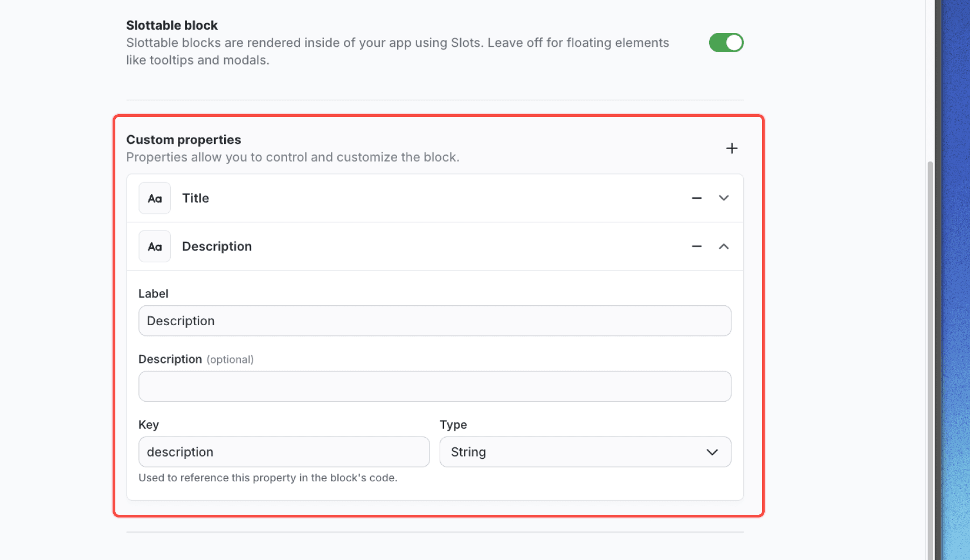Turn the green Slottable block toggle on or off
The image size is (970, 560).
726,43
